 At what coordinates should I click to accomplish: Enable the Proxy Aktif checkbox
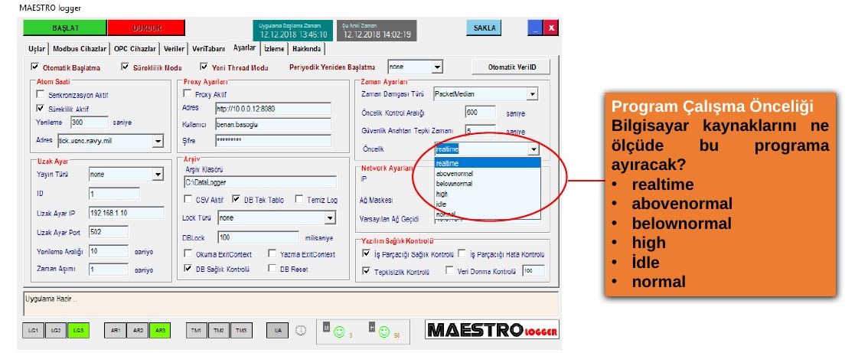click(187, 94)
